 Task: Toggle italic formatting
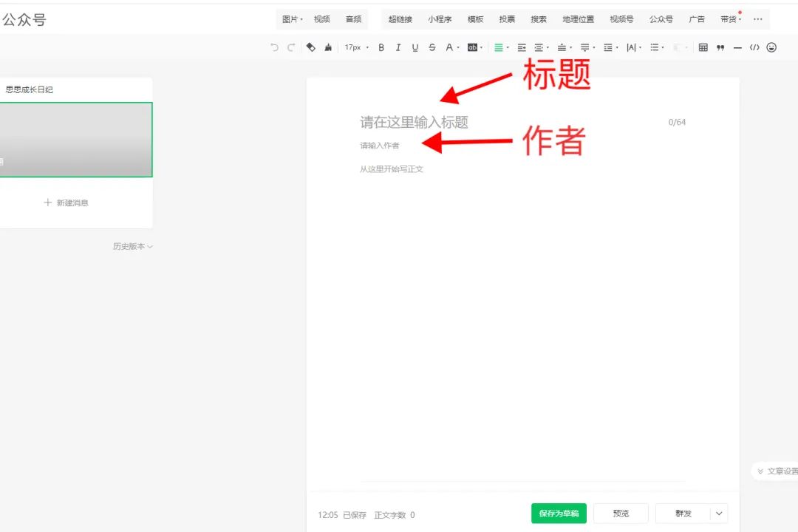tap(398, 47)
